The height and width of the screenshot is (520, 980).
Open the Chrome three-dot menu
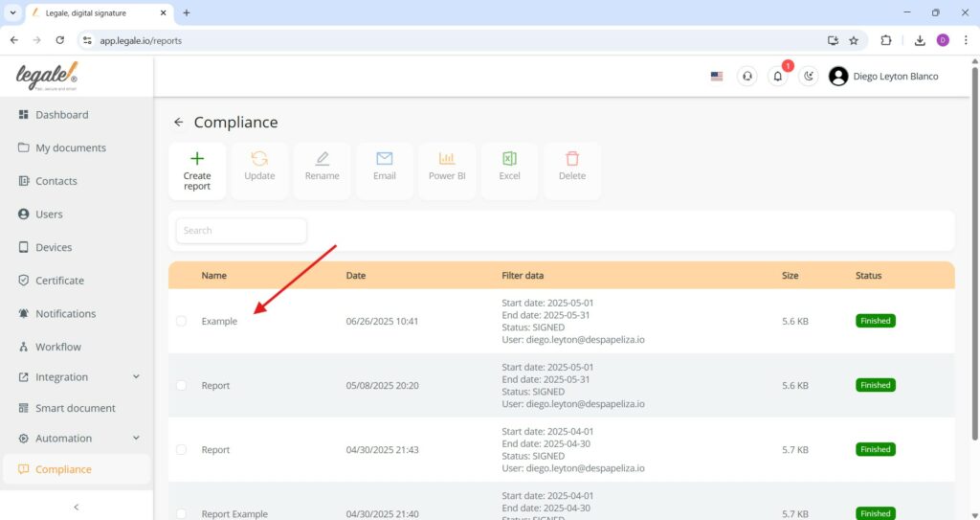(966, 40)
